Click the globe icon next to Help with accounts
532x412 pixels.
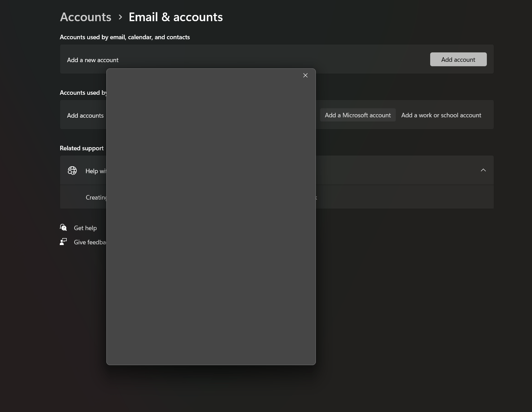pyautogui.click(x=72, y=170)
